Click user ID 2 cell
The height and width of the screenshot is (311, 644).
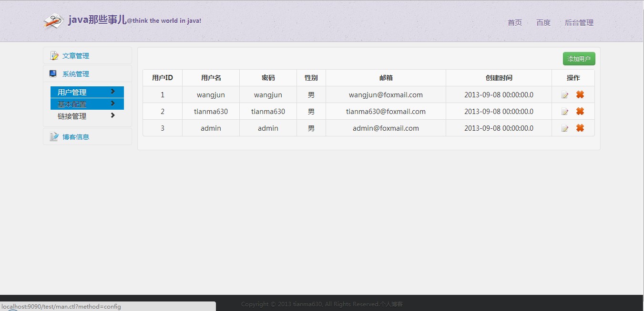163,112
